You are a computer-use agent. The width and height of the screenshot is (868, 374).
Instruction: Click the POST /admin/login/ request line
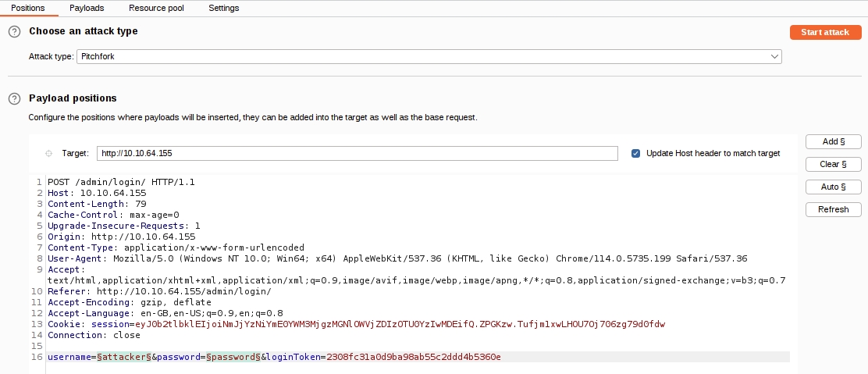point(121,182)
